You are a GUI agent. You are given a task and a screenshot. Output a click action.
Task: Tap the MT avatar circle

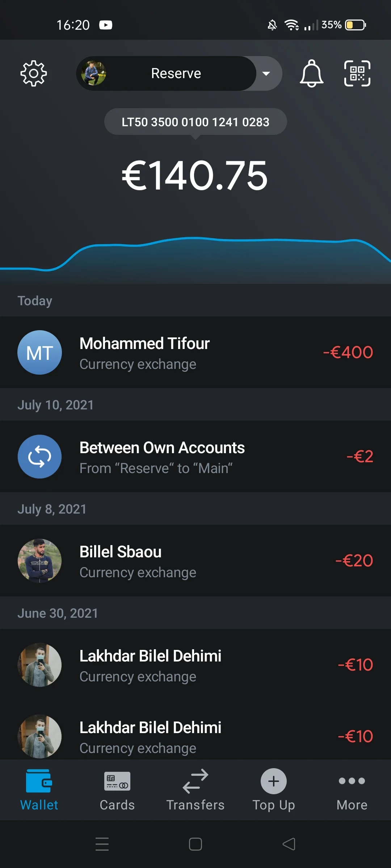point(40,353)
